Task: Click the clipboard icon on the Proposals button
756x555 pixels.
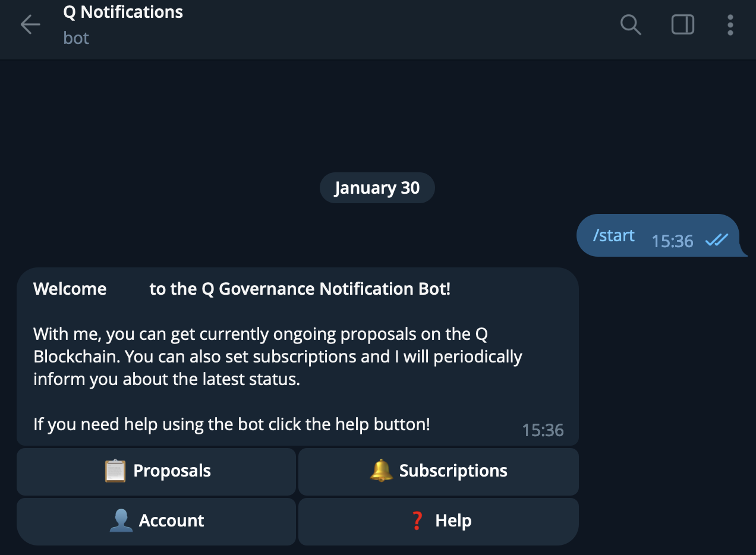Action: [x=116, y=470]
